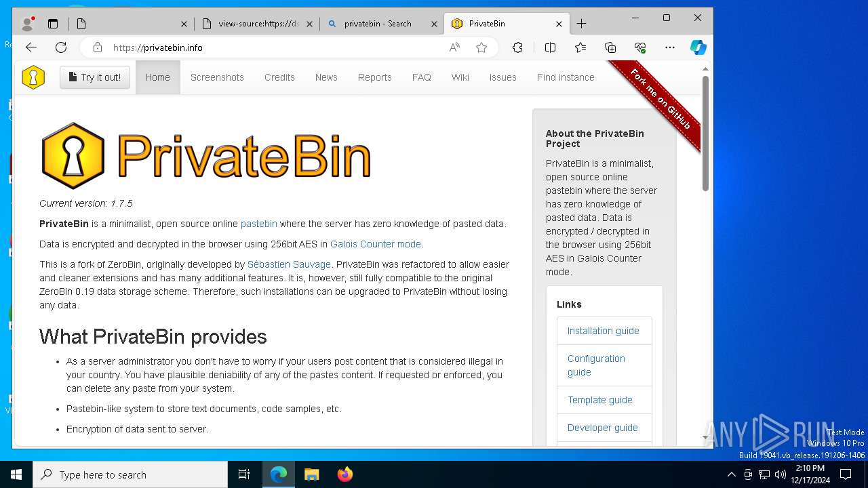The height and width of the screenshot is (488, 868).
Task: Open the 'Sébastien Sauvage' link
Action: 289,264
